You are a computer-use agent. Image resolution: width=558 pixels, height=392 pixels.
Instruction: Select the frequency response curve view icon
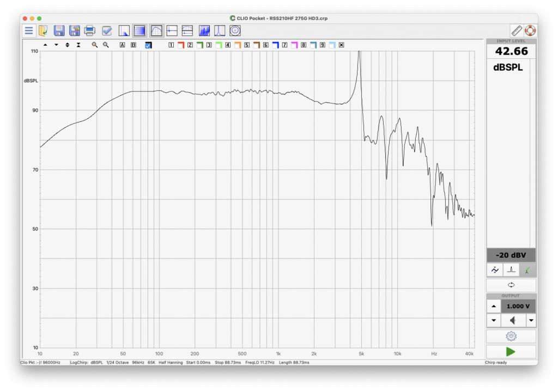click(x=156, y=31)
